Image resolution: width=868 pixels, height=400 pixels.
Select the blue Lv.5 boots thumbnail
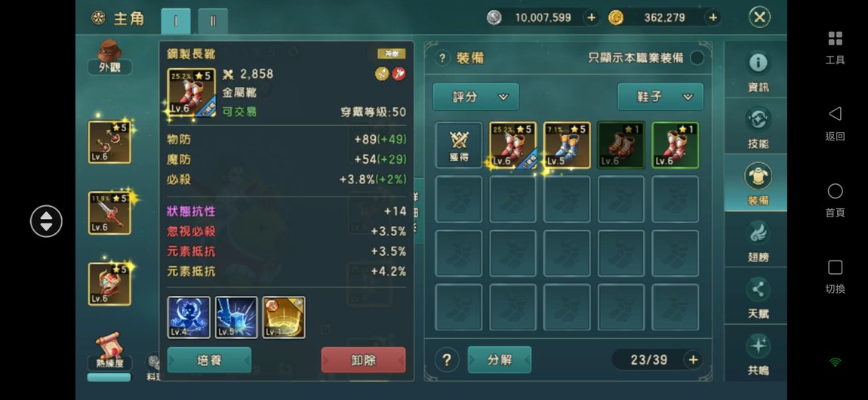click(567, 145)
